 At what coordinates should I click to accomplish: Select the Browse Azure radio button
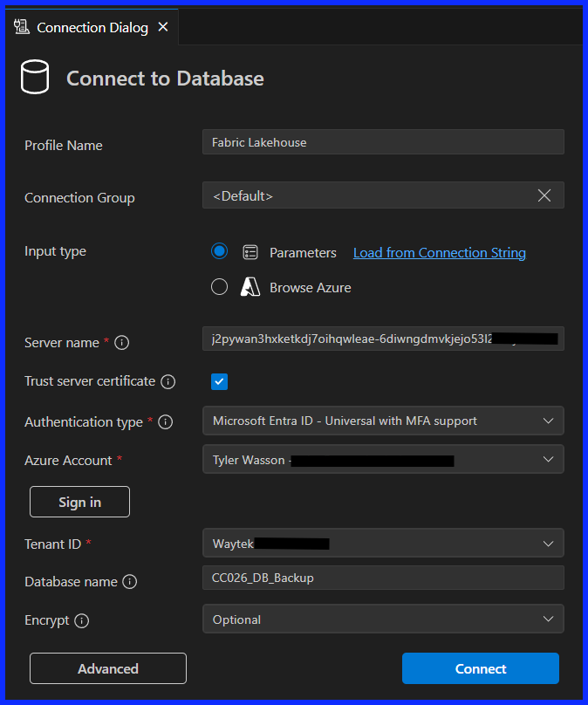pyautogui.click(x=219, y=286)
